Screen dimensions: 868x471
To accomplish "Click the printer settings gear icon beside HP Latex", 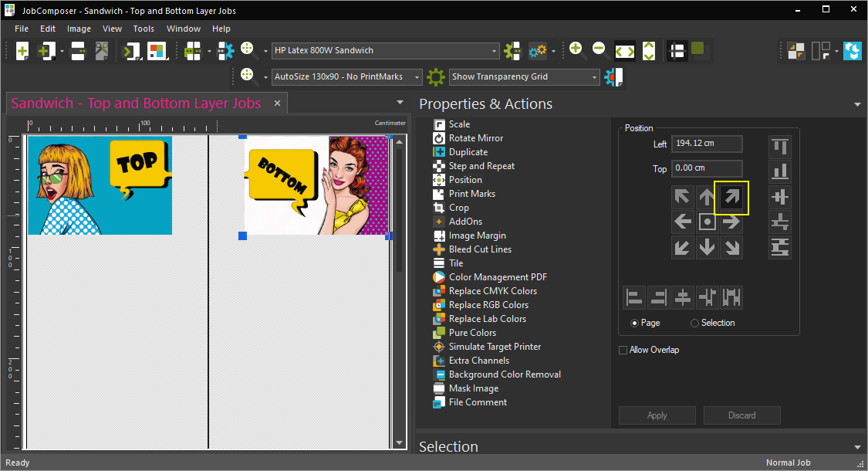I will [x=512, y=51].
